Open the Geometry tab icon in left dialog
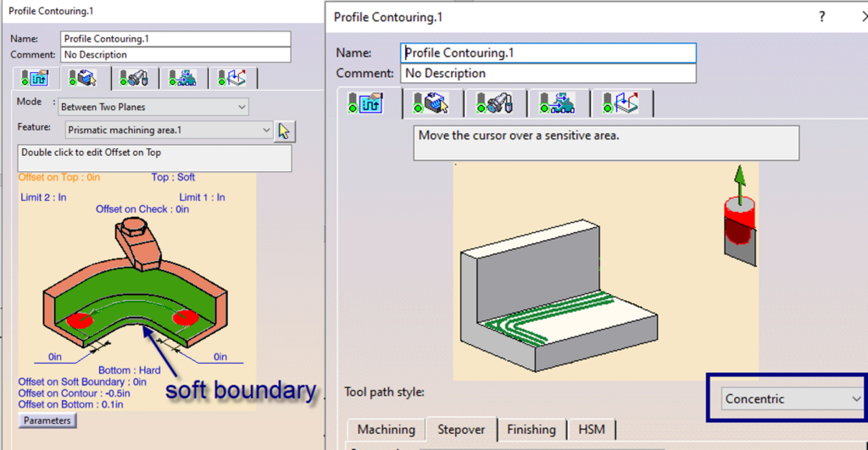 click(82, 77)
